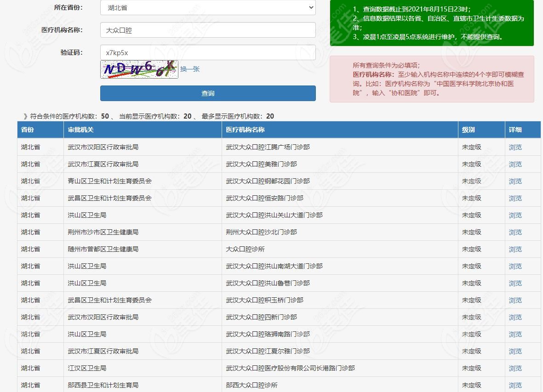Open 浏览 link for 大众口腔诊所 row
Image resolution: width=543 pixels, height=392 pixels.
click(515, 250)
